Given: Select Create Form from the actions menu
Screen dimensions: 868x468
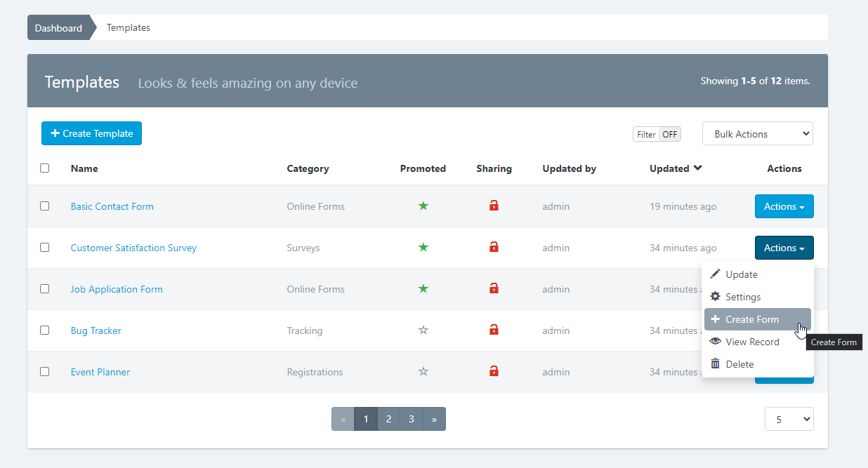Looking at the screenshot, I should (751, 319).
